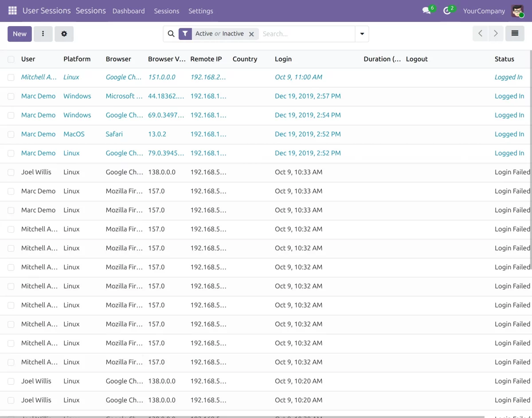Go to next page with right chevron
This screenshot has height=418, width=532.
(496, 33)
